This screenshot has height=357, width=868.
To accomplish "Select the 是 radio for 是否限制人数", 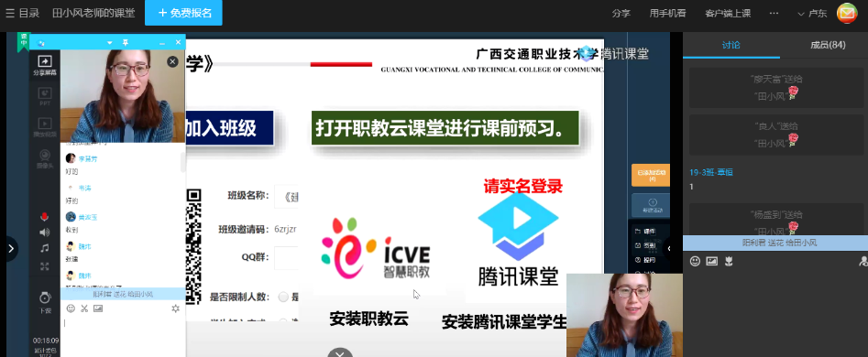I will (x=283, y=297).
